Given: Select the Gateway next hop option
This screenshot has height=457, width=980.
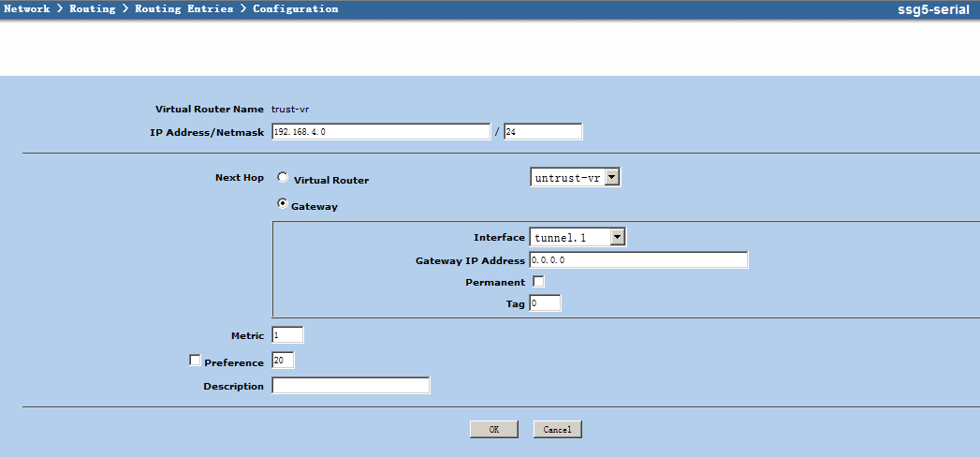Looking at the screenshot, I should click(283, 204).
